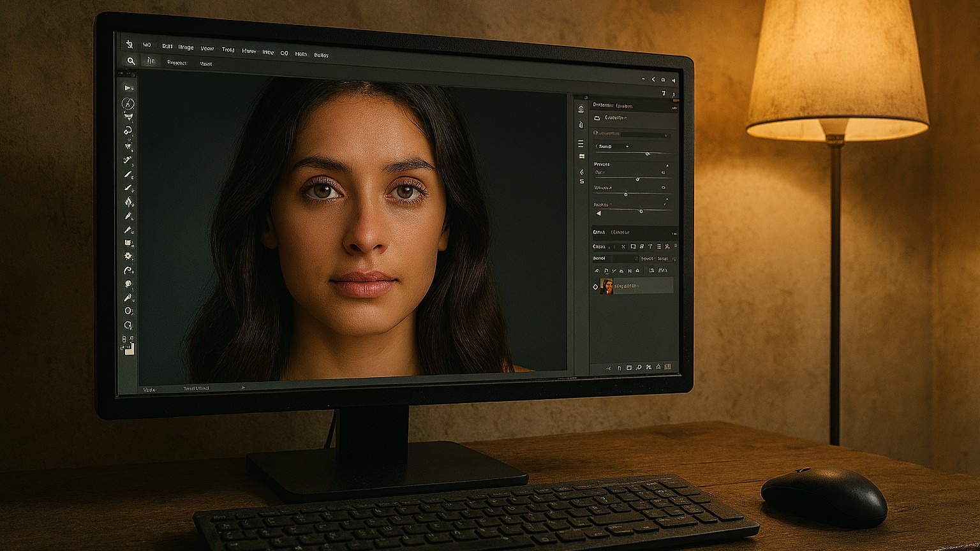This screenshot has height=551, width=980.
Task: Select the Lasso tool in left toolbar
Action: (x=128, y=131)
